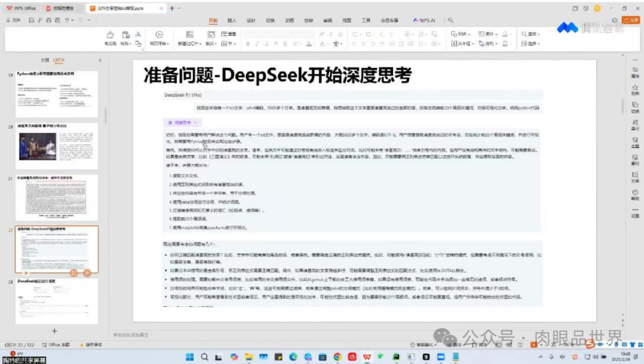Open Windows taskbar Search
The image size is (644, 364).
pos(204,357)
